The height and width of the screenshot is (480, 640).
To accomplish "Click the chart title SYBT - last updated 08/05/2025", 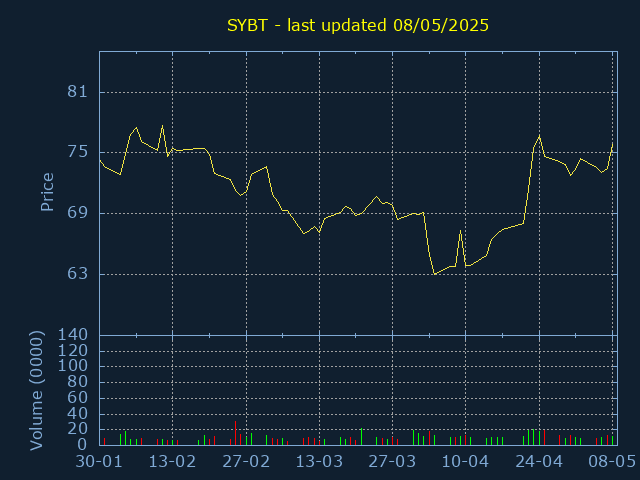I will [358, 25].
